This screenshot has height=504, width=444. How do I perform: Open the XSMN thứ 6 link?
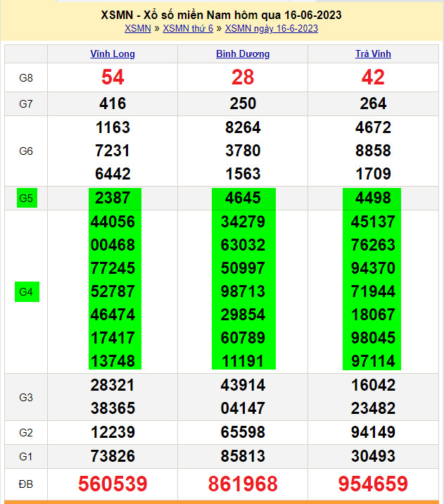[188, 28]
